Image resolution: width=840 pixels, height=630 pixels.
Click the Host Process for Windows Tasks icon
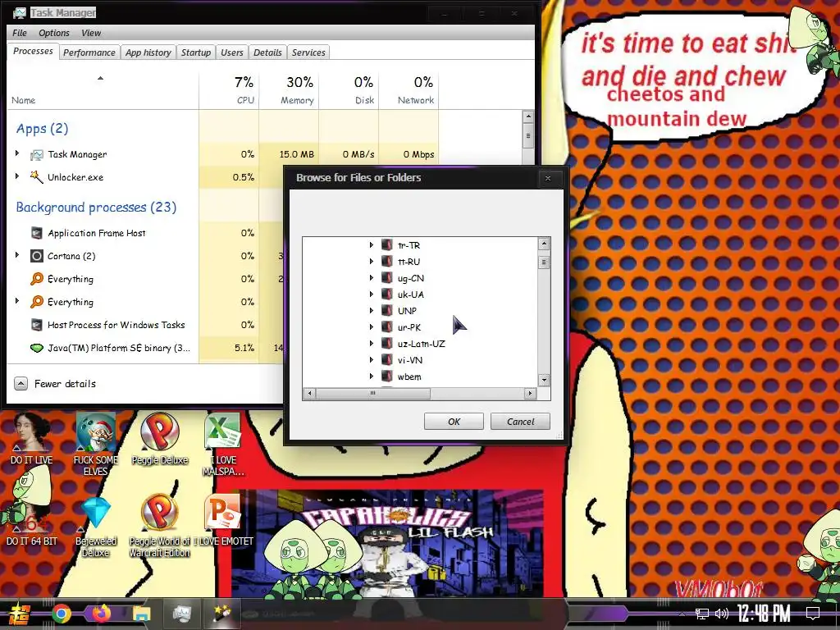pyautogui.click(x=36, y=325)
